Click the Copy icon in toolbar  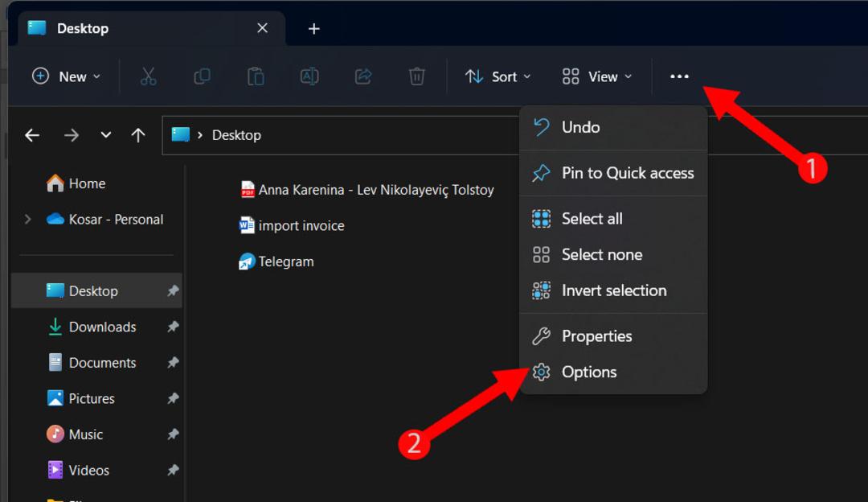pos(202,76)
